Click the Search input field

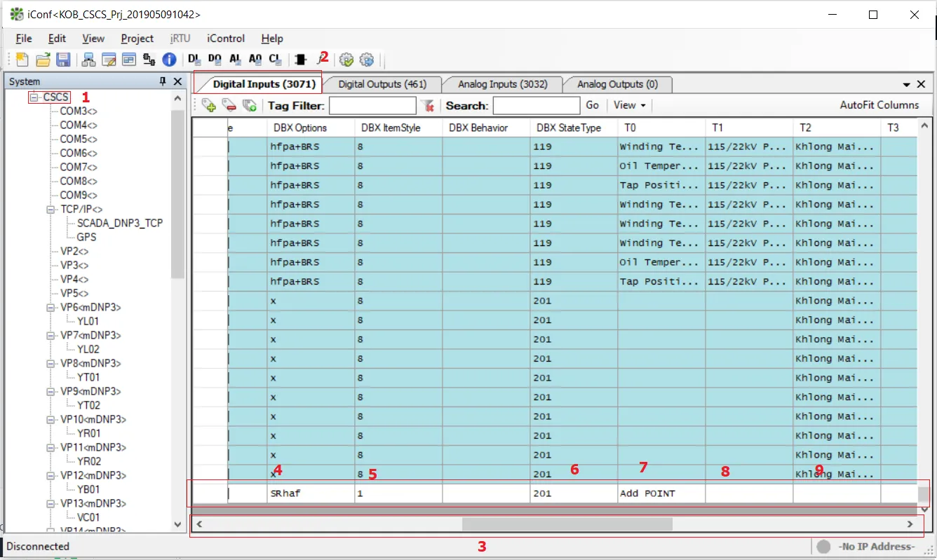[x=537, y=106]
